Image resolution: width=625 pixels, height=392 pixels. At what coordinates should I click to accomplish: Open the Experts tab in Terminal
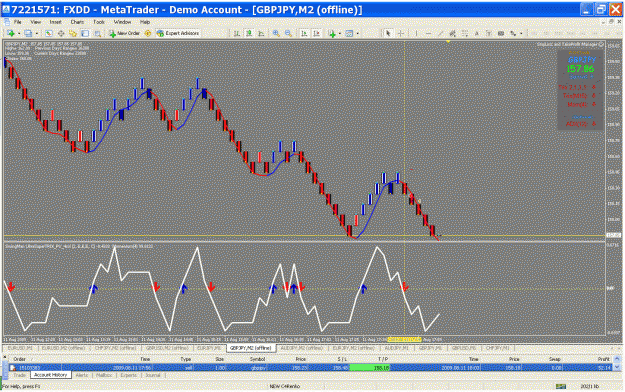[x=129, y=375]
